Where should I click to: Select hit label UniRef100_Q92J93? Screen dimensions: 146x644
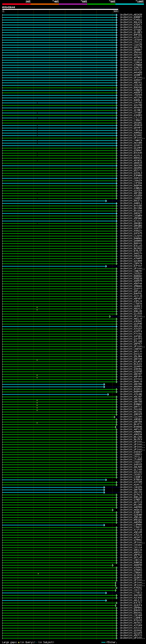click(131, 492)
